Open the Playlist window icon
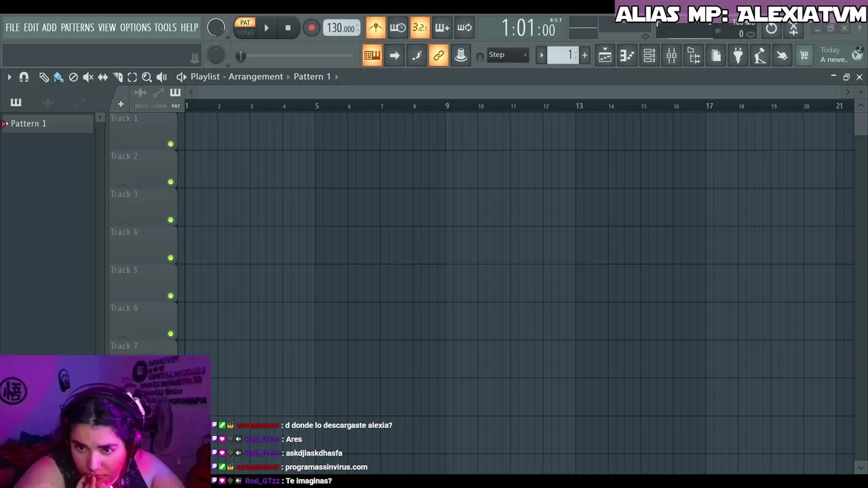The width and height of the screenshot is (868, 488). [605, 56]
